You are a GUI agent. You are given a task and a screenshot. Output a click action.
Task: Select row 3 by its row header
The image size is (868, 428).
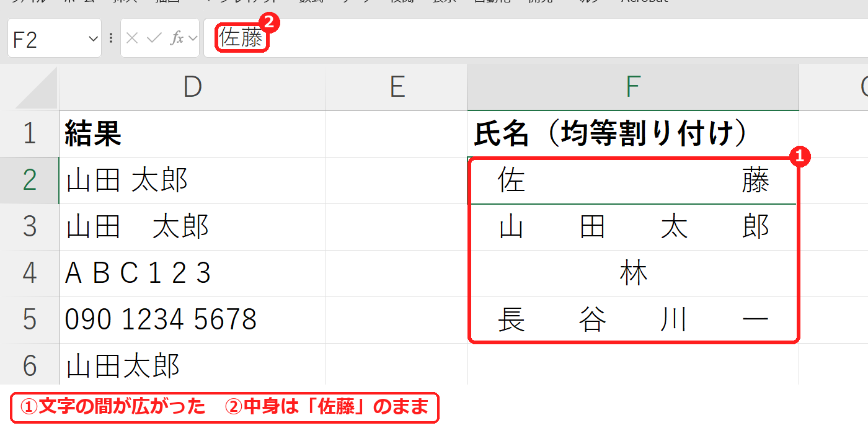pyautogui.click(x=29, y=227)
